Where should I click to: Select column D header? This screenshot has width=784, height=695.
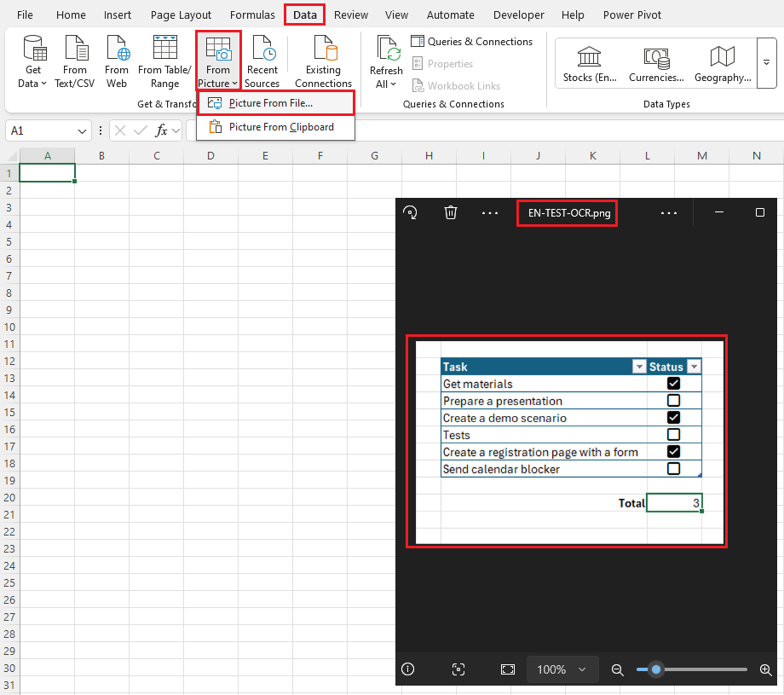[x=210, y=155]
